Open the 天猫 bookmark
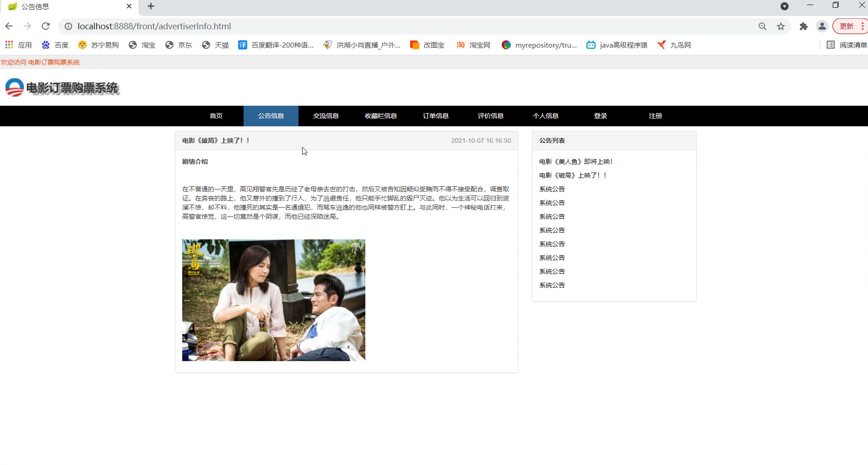Viewport: 868px width, 465px height. pos(215,45)
